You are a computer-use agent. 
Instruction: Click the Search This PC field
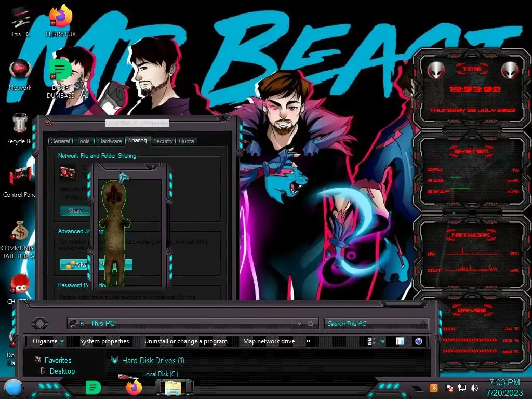click(x=376, y=324)
